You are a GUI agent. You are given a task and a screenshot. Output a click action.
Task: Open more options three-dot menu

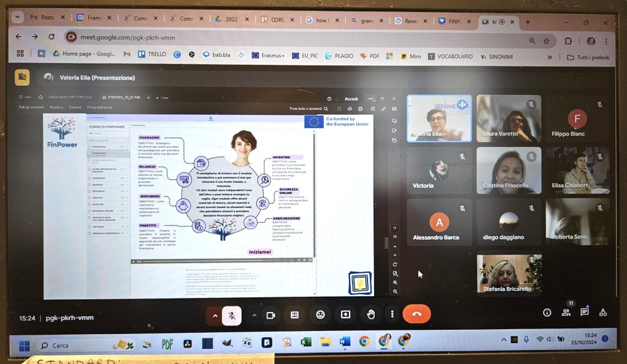pyautogui.click(x=392, y=314)
